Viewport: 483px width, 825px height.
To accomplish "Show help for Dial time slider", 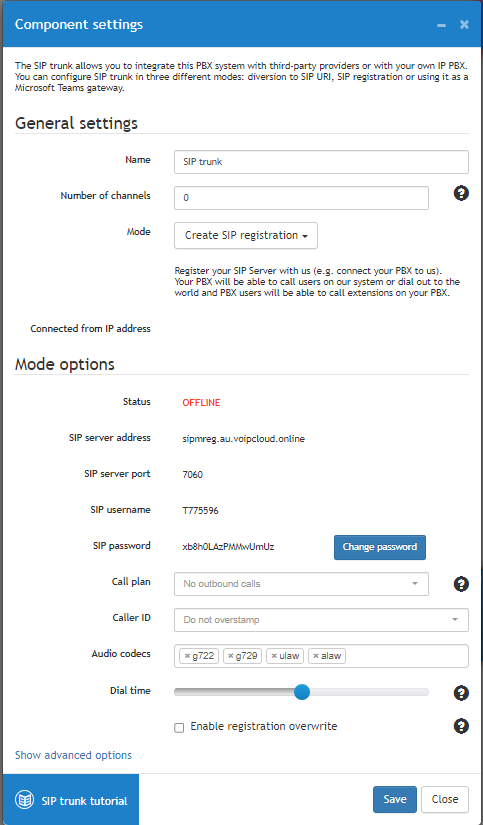I will click(x=461, y=693).
